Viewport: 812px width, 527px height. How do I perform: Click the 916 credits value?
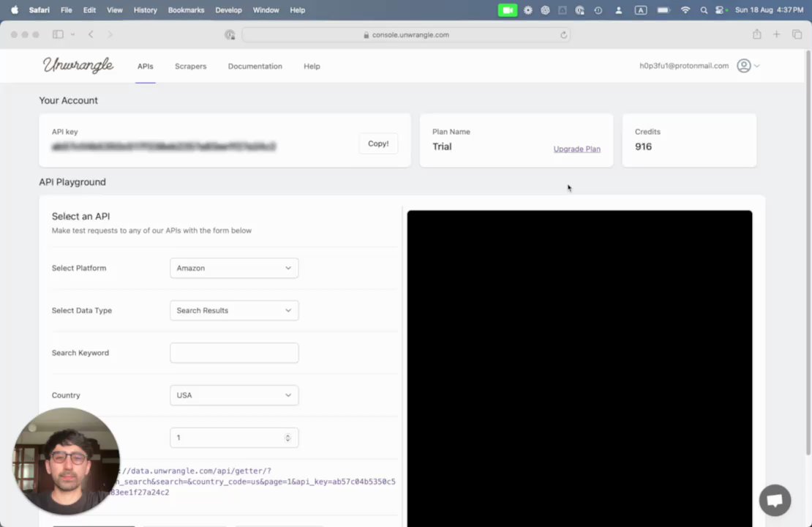[x=643, y=146]
